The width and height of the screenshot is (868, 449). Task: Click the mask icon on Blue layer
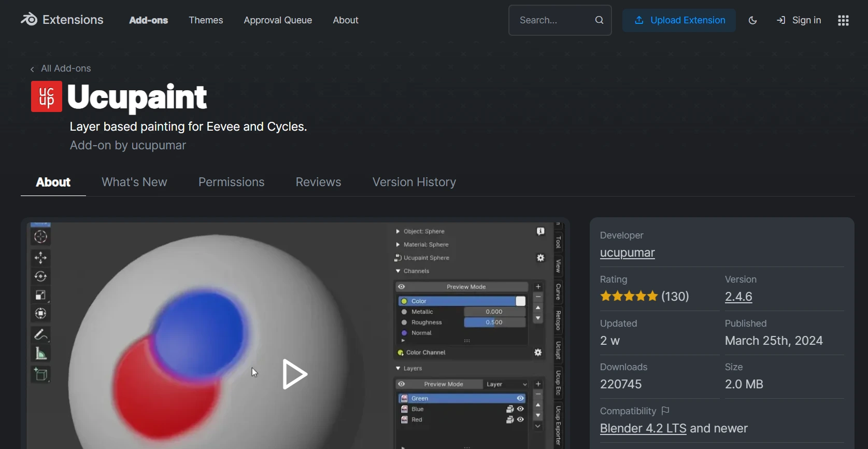510,409
